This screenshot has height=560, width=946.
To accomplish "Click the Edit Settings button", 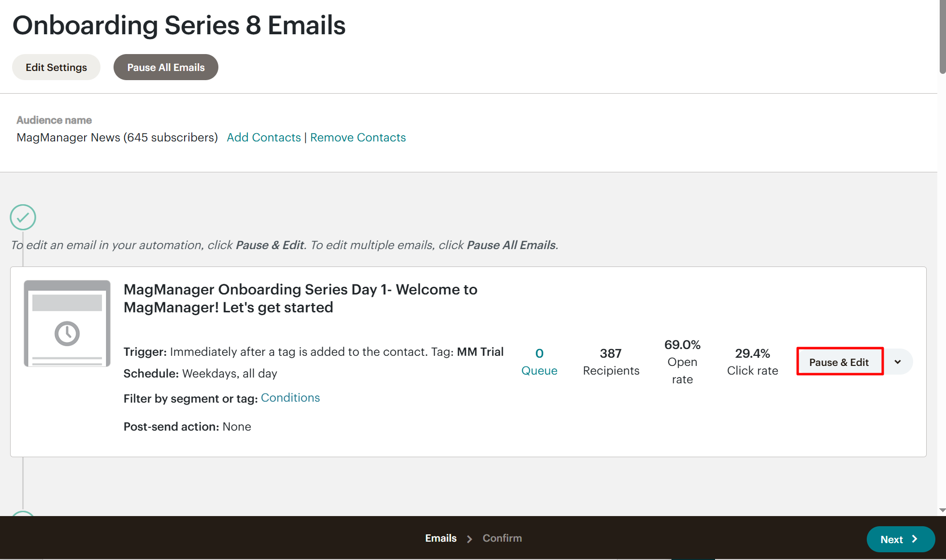I will 56,67.
